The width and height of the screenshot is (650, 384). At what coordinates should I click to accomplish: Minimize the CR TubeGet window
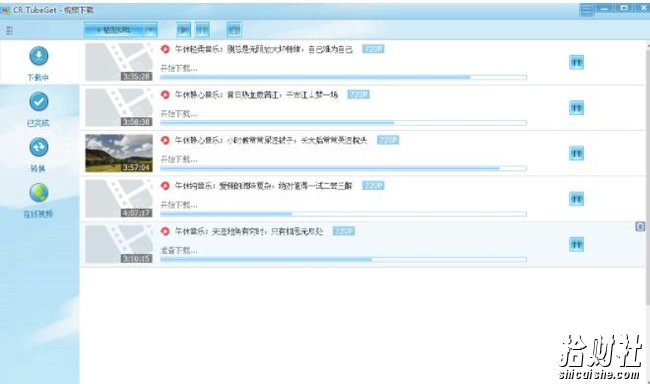pos(604,8)
